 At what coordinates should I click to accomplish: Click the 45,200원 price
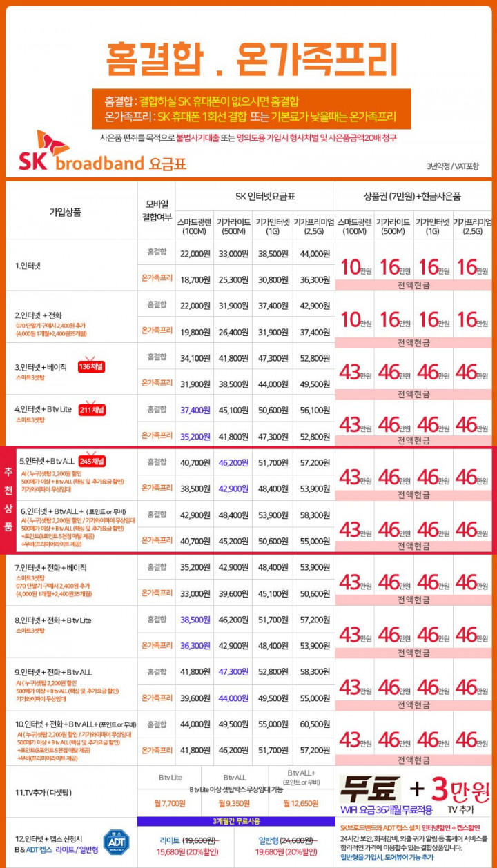point(234,541)
